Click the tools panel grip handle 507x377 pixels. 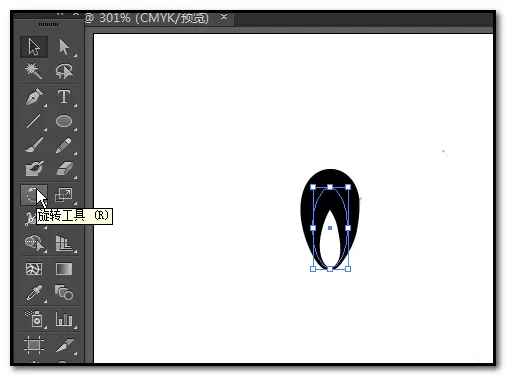point(48,24)
